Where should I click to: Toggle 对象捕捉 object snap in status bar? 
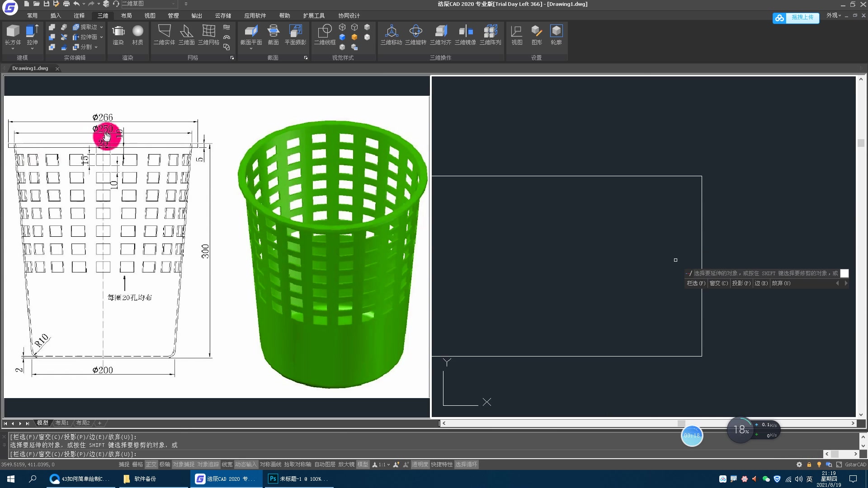click(184, 465)
